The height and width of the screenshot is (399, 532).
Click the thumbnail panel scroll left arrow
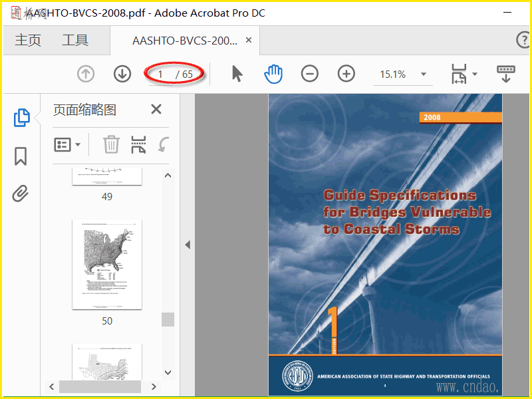coord(52,386)
